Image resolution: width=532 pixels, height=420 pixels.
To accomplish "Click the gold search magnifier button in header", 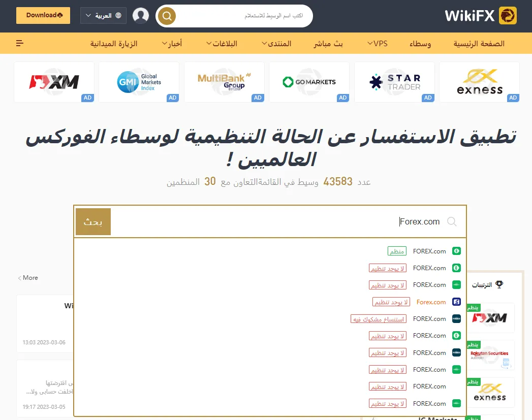I will click(x=167, y=16).
